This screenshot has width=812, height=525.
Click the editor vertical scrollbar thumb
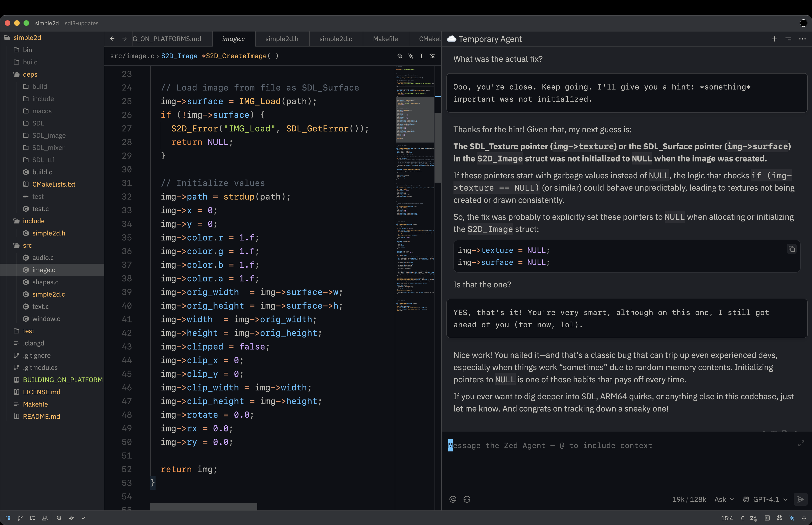438,148
